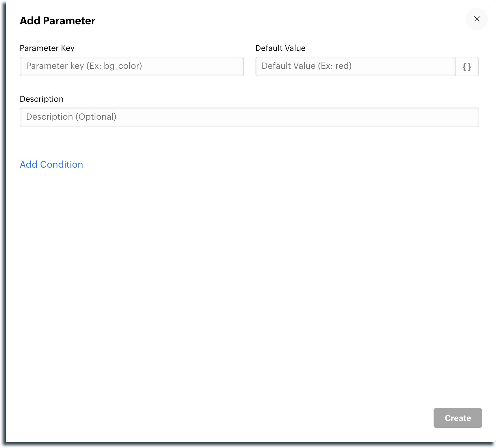This screenshot has width=496, height=448.
Task: Click the Parameter Key label
Action: tap(47, 48)
